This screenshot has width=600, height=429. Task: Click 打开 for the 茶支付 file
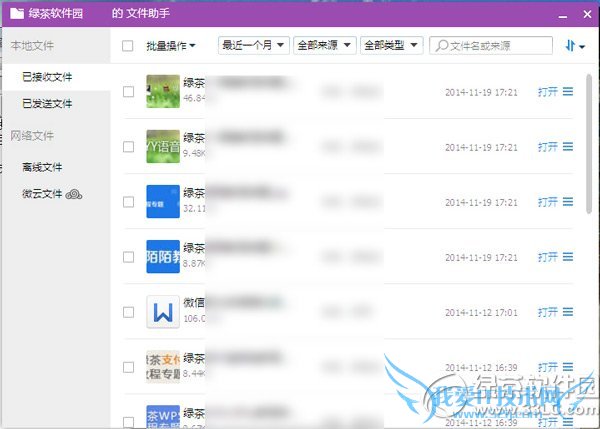(548, 367)
